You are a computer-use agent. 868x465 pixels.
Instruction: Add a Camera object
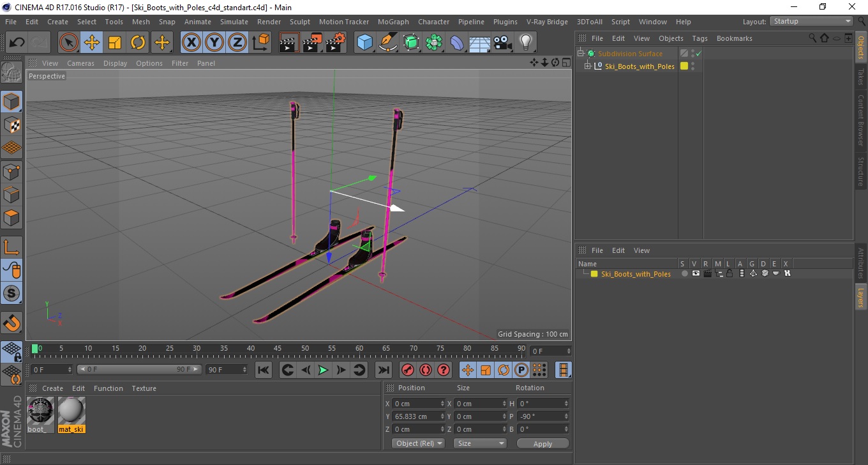[502, 43]
